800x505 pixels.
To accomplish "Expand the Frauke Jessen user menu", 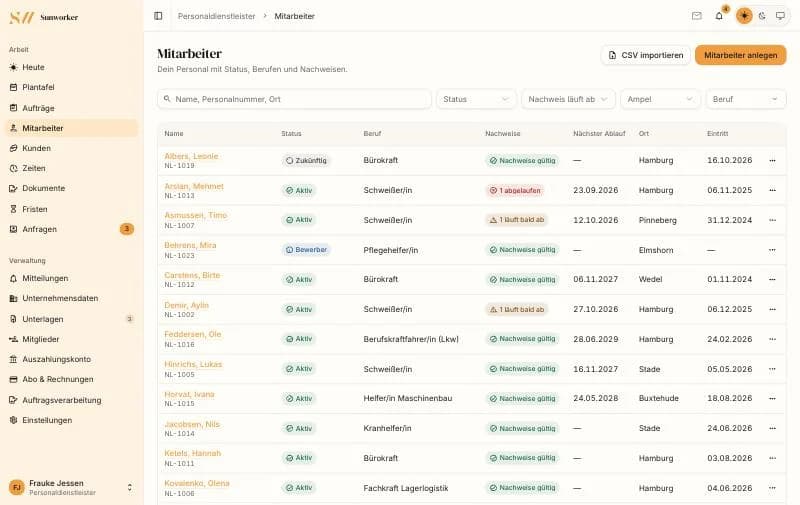I will click(71, 487).
